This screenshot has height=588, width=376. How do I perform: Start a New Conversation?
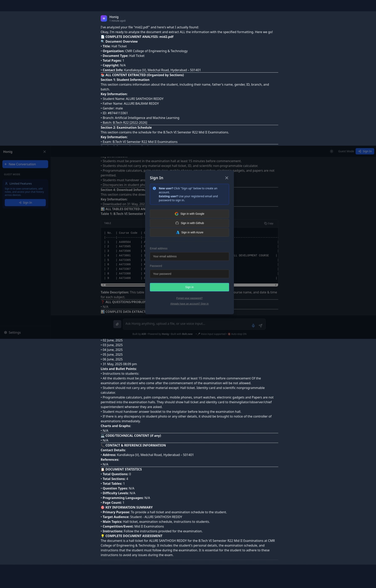point(25,164)
